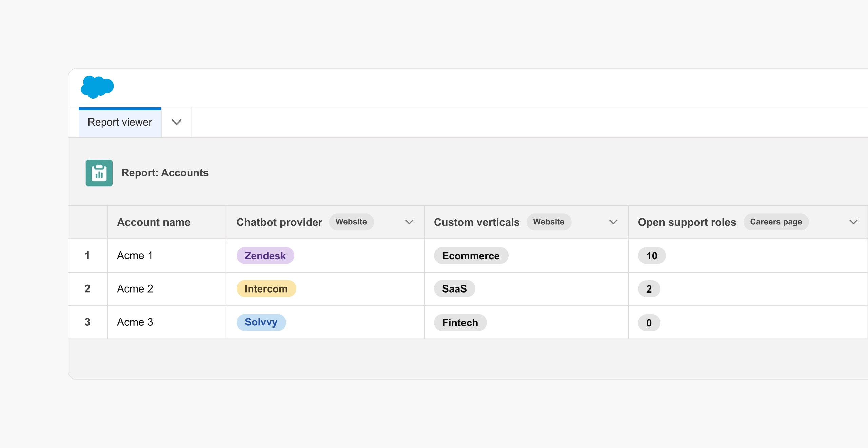Screen dimensions: 868x448
Task: Click Website badge in Custom verticals header
Action: click(548, 222)
